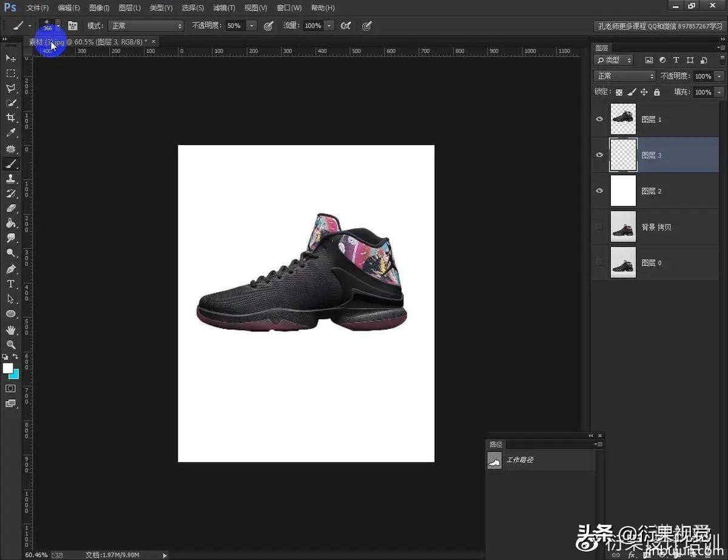Enable airbrush-style build-up

[x=346, y=25]
